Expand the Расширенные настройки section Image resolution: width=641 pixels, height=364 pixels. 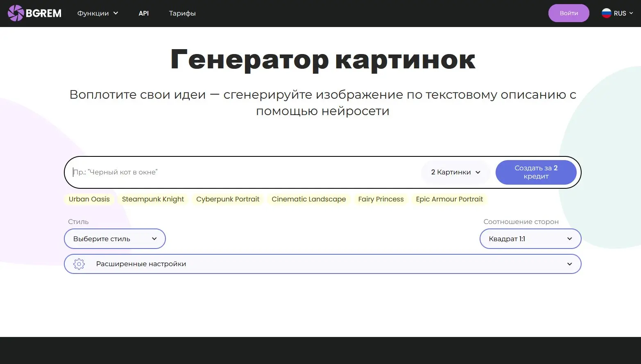click(322, 264)
